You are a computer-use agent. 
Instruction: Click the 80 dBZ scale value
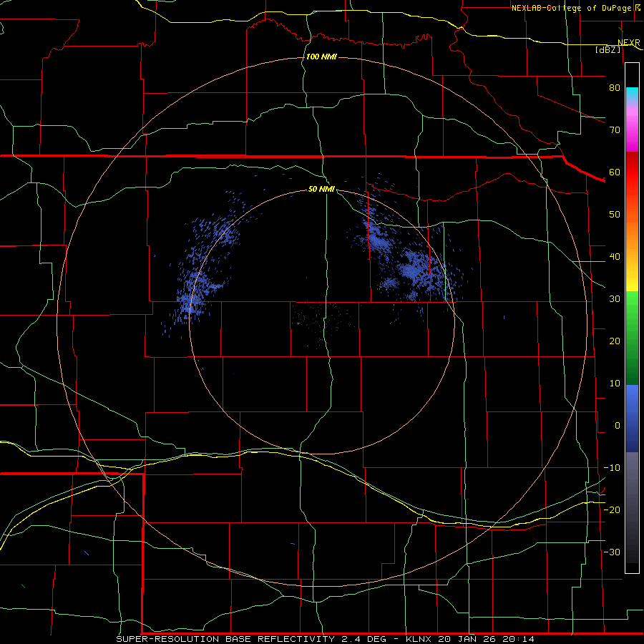(x=615, y=87)
